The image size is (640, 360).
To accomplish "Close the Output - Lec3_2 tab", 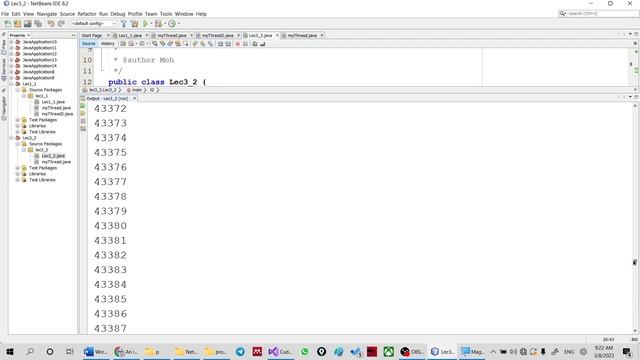I will [x=134, y=98].
